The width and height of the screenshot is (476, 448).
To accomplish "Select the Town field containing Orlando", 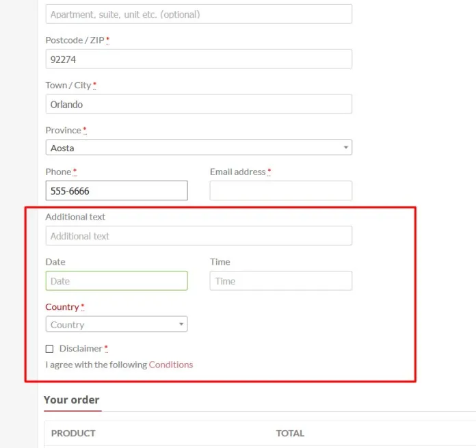I will point(198,105).
